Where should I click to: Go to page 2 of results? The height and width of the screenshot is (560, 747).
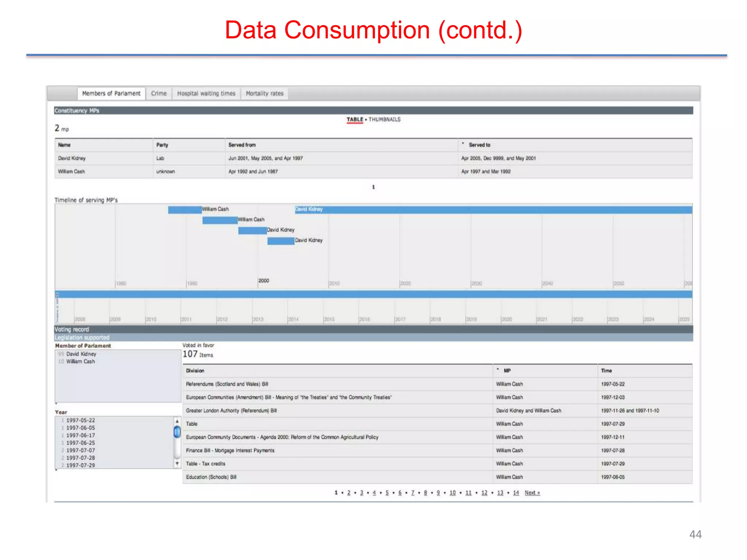pyautogui.click(x=349, y=493)
